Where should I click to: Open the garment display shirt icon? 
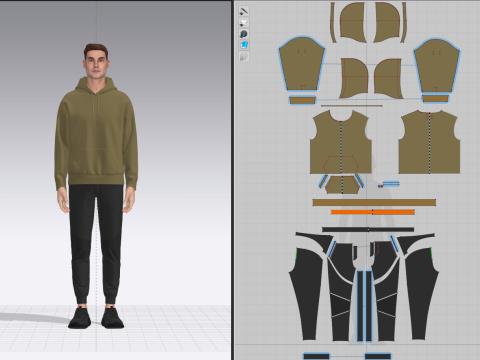click(244, 22)
